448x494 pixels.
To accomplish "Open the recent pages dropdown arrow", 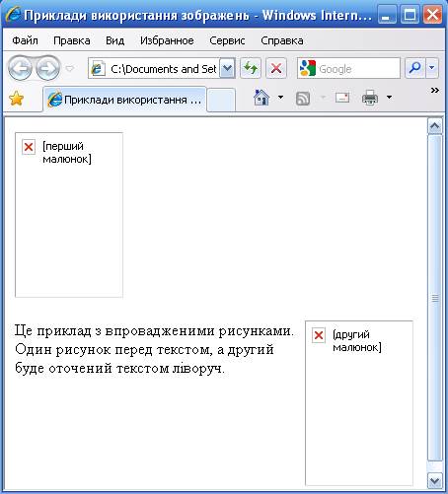I will pos(70,68).
